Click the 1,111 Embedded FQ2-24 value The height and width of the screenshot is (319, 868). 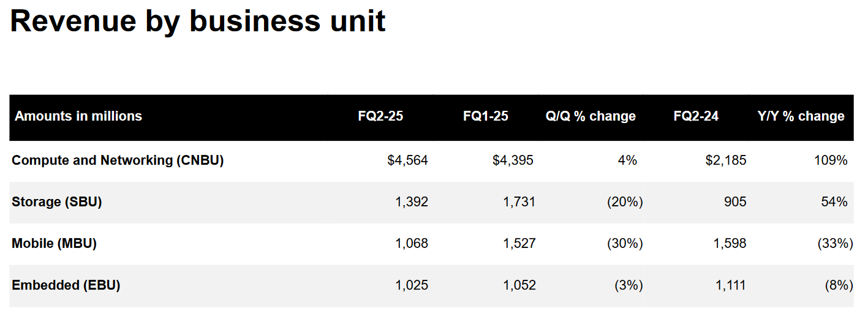point(730,285)
